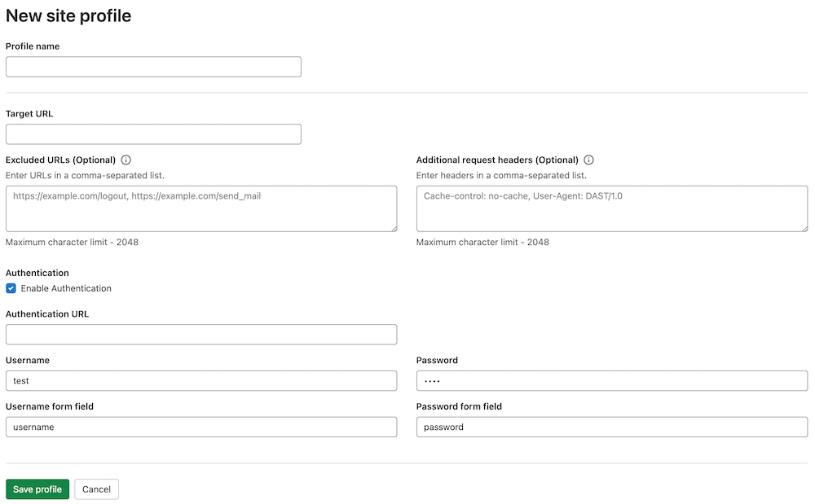Screen dimensions: 815x504
Task: Click the Password form field label
Action: [x=460, y=406]
